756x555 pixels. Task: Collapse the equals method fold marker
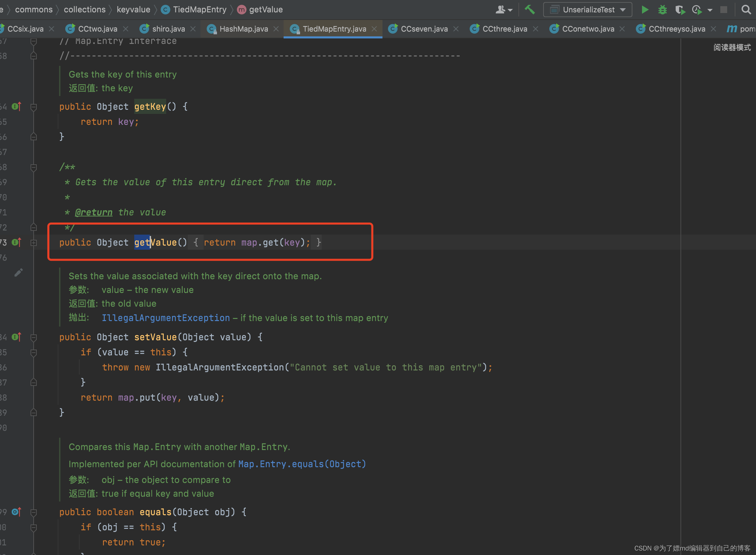[x=34, y=513]
